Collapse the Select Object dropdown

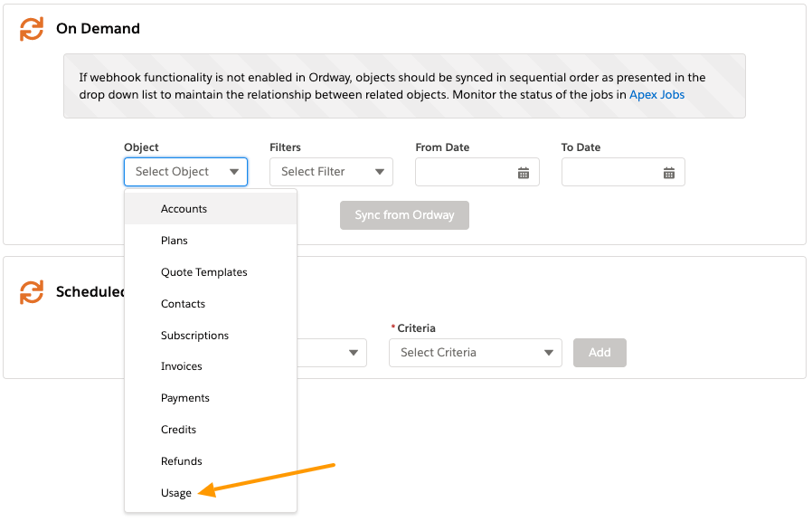click(186, 172)
